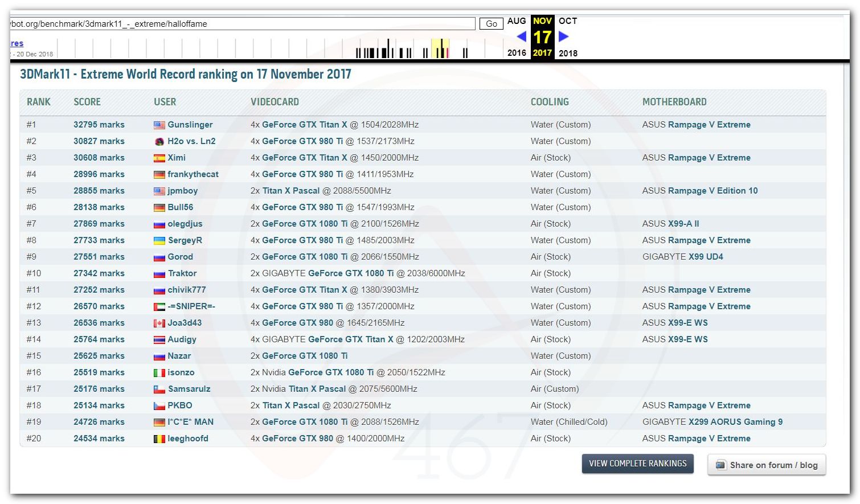Click Share on forum / blog button
860x504 pixels.
(767, 465)
